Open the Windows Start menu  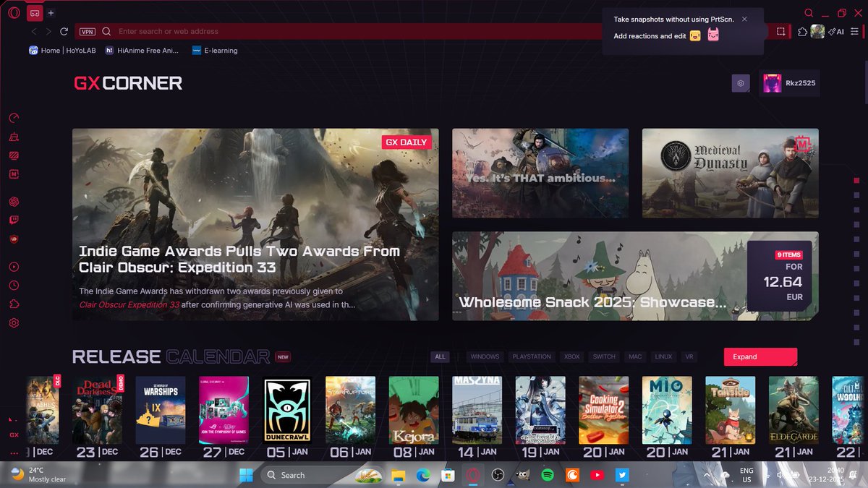[246, 475]
